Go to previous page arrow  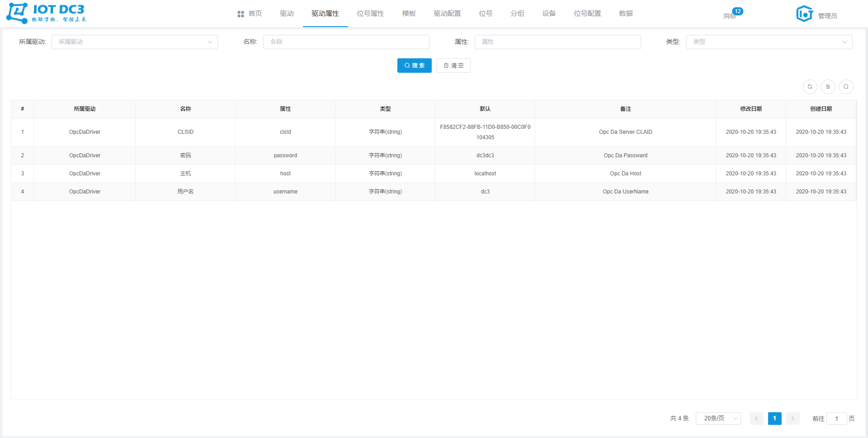click(756, 419)
